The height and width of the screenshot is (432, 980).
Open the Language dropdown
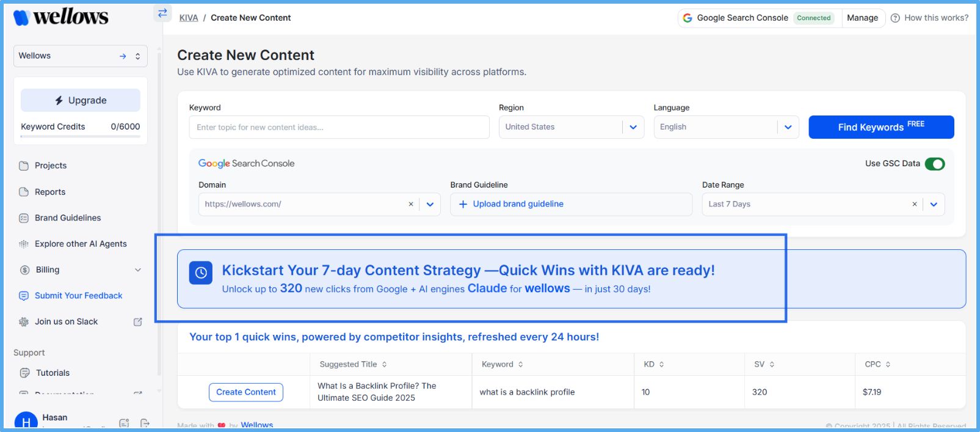(x=788, y=127)
